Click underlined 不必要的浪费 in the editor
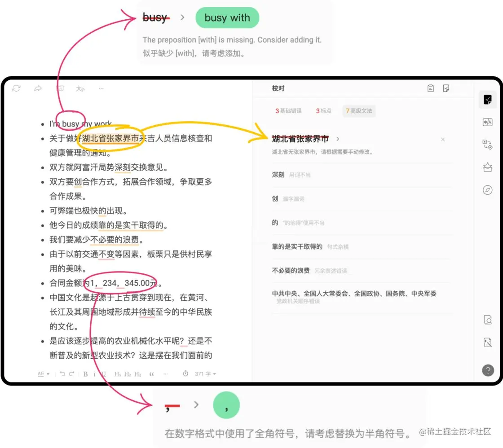 (x=115, y=240)
